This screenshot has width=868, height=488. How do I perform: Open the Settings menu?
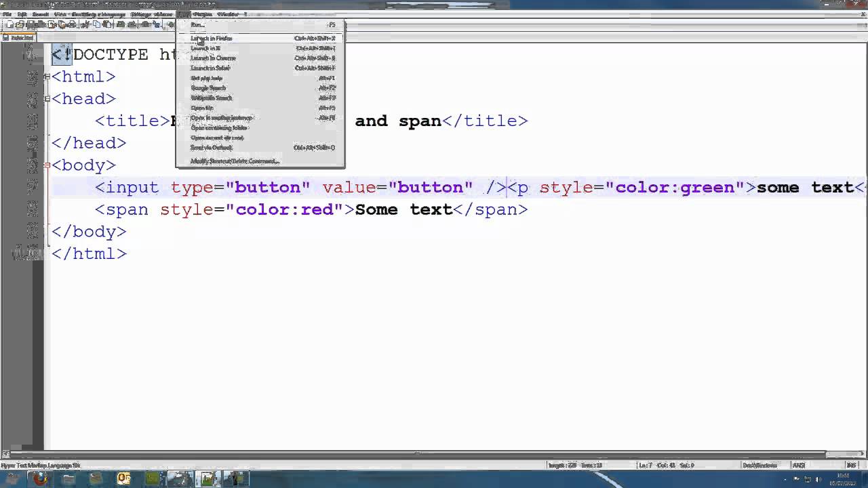click(141, 14)
